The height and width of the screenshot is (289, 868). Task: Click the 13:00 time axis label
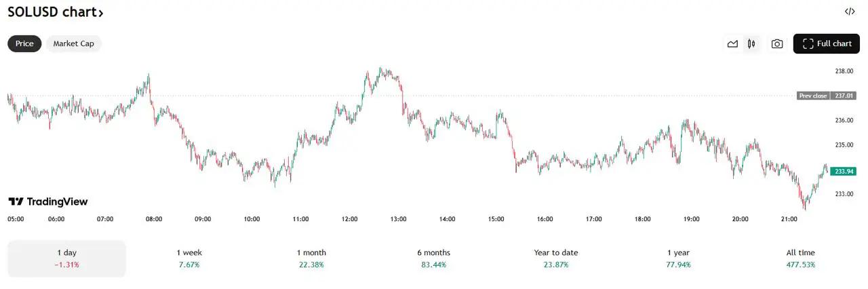pyautogui.click(x=398, y=219)
